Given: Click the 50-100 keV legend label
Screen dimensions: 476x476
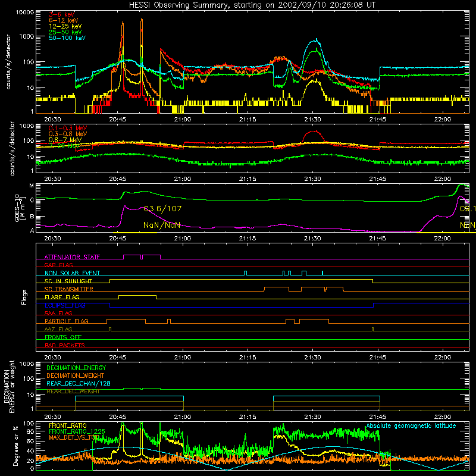Looking at the screenshot, I should tap(67, 38).
